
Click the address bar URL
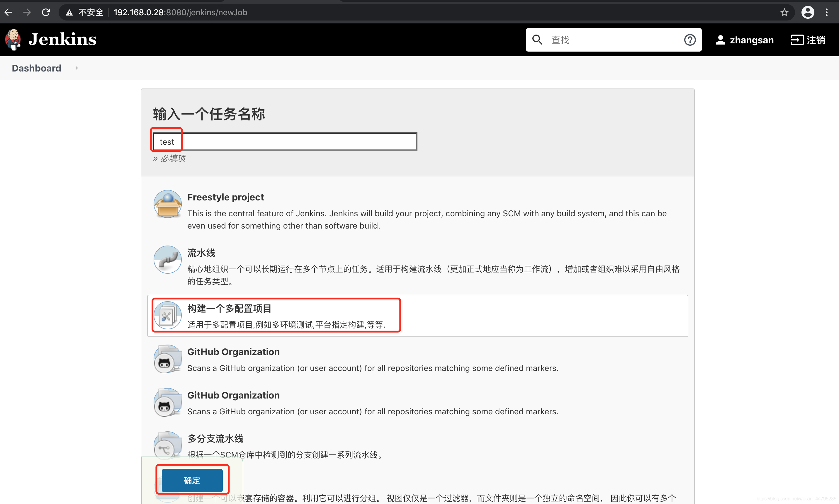[180, 13]
